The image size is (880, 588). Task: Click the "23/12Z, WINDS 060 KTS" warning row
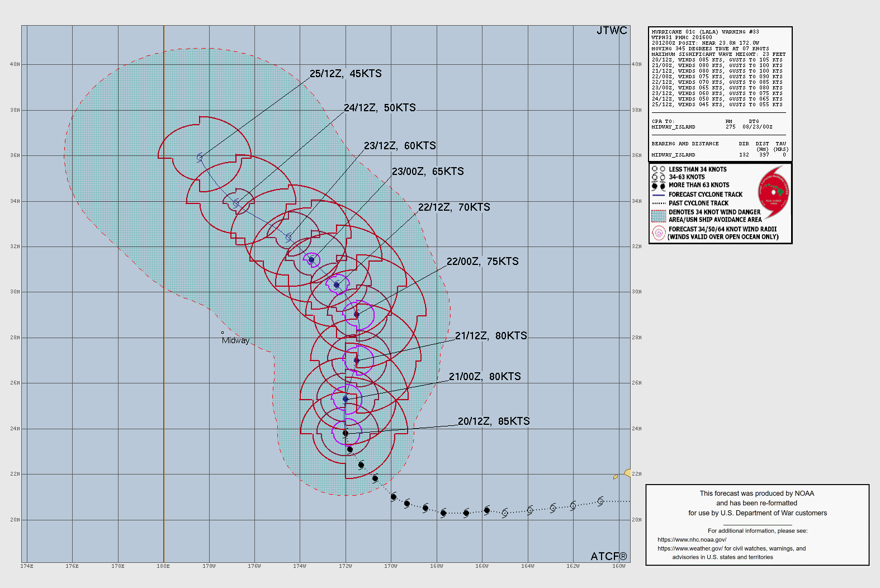[x=717, y=94]
